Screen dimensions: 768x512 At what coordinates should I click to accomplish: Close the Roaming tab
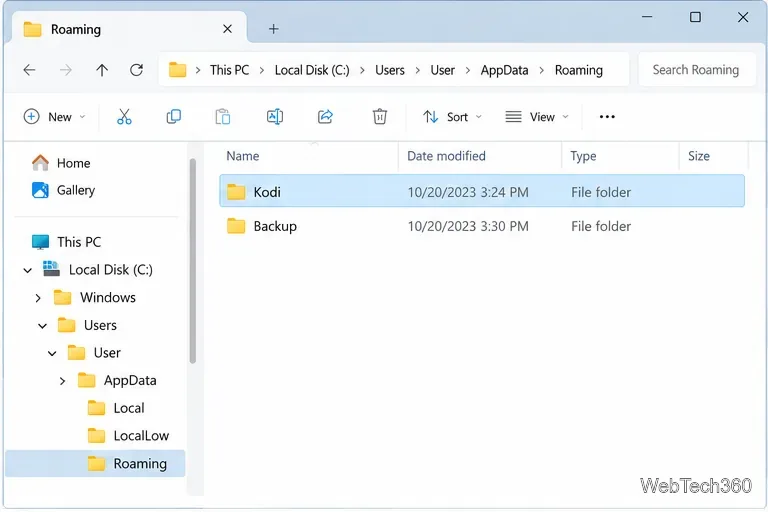point(227,29)
